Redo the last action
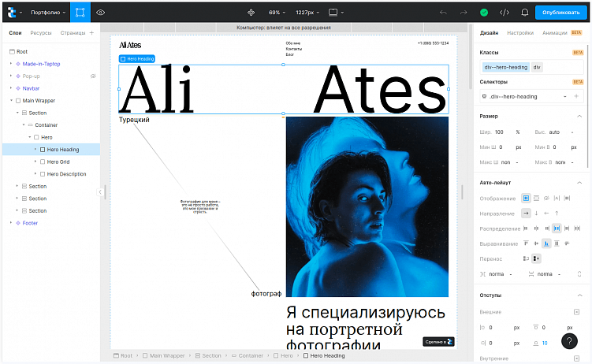 (x=464, y=13)
